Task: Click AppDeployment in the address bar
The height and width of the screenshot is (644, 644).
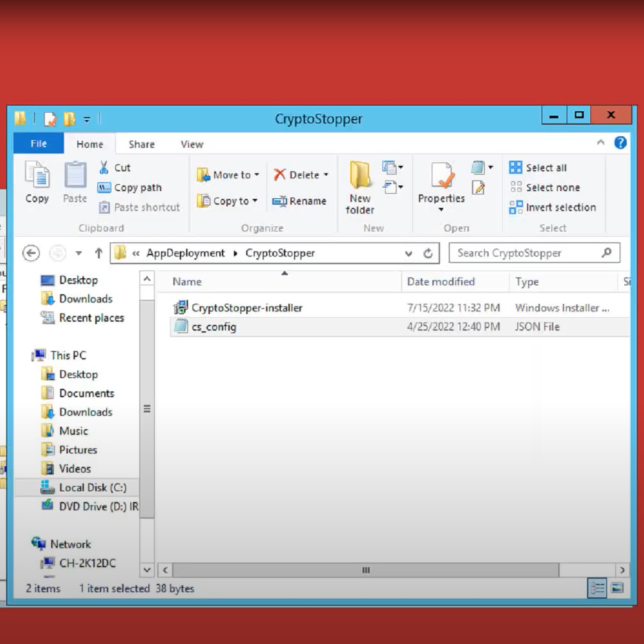Action: (x=185, y=253)
